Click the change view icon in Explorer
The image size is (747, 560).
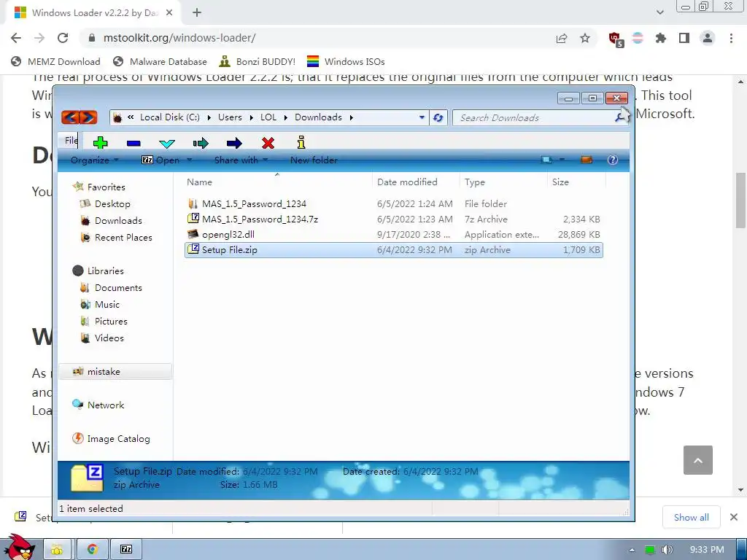click(x=546, y=160)
